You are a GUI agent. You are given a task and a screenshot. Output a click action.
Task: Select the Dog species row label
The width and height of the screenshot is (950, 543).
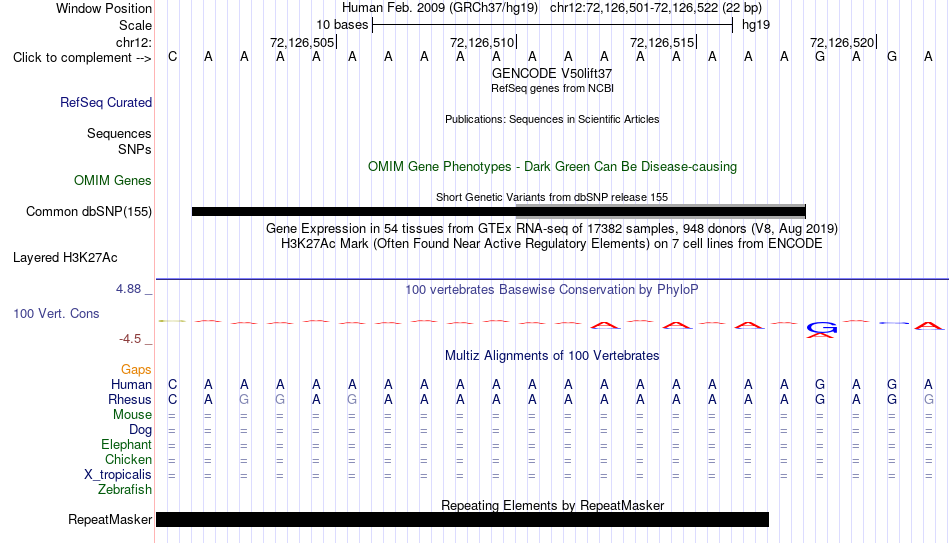[x=141, y=430]
